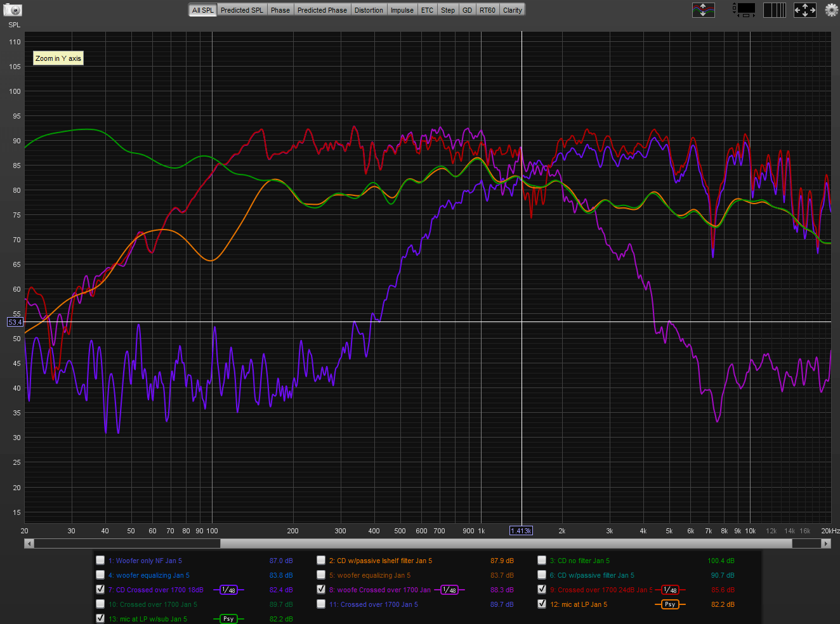Click the '11: Crossed over 1700 Jan 5' label
This screenshot has width=840, height=624.
(x=374, y=604)
